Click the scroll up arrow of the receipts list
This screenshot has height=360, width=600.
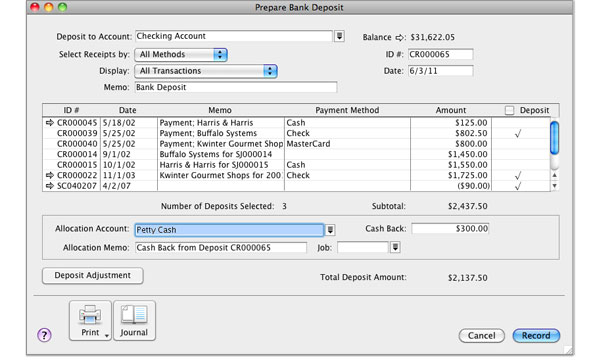(x=554, y=175)
